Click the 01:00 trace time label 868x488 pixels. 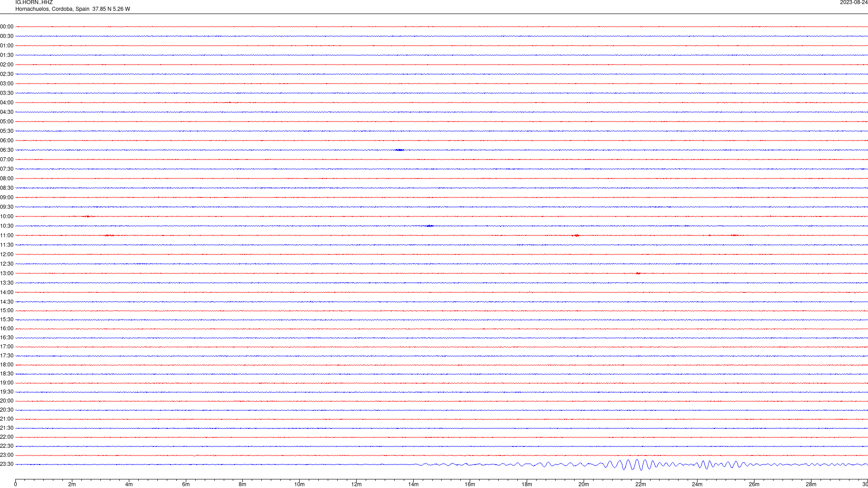point(7,46)
